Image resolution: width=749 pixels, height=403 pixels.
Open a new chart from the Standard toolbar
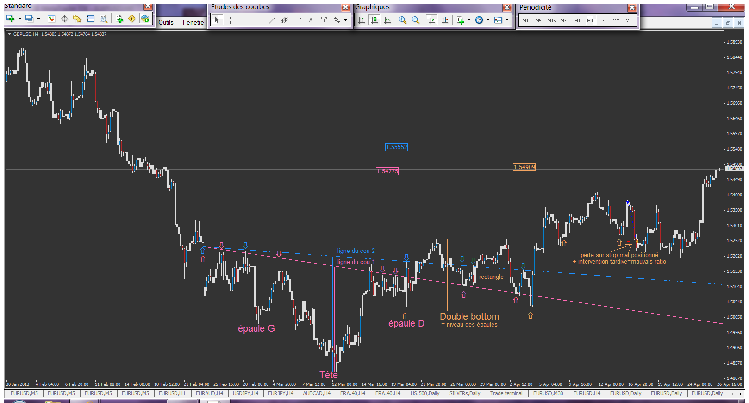(x=10, y=19)
